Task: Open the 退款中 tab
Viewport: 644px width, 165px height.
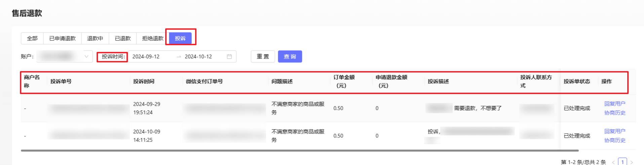Action: 95,38
